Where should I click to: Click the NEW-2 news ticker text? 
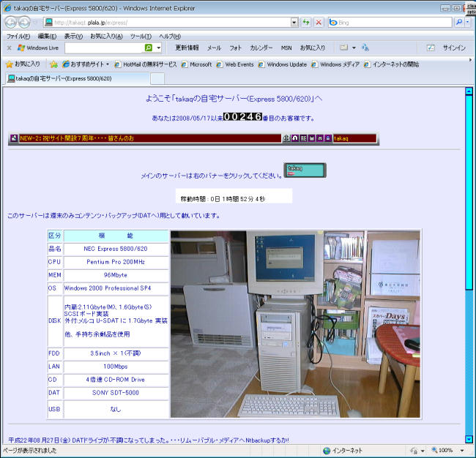[77, 138]
